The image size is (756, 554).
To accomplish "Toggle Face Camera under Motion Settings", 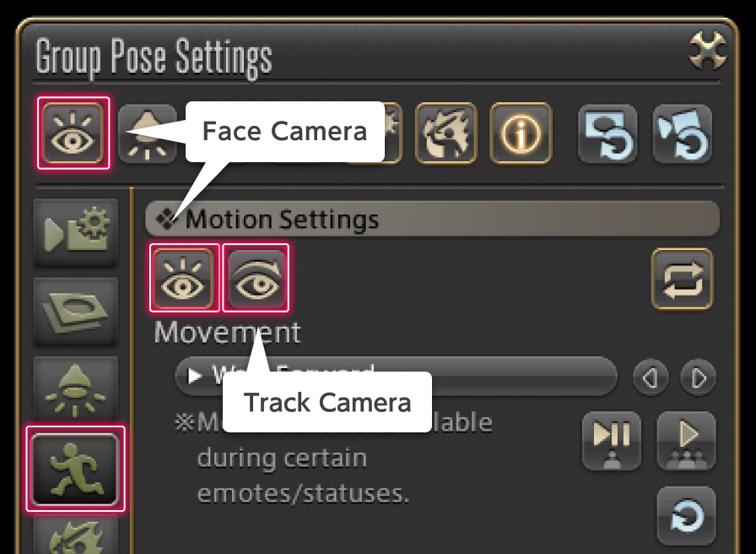I will click(185, 278).
